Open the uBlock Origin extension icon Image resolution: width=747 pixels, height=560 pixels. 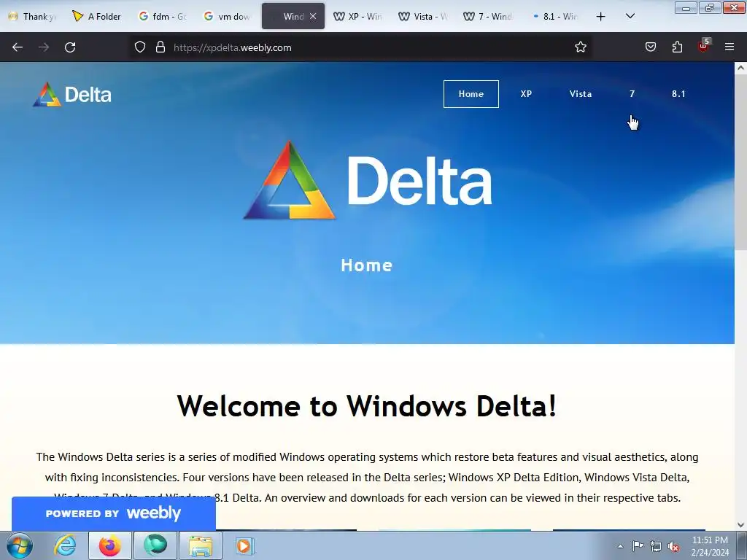click(704, 46)
